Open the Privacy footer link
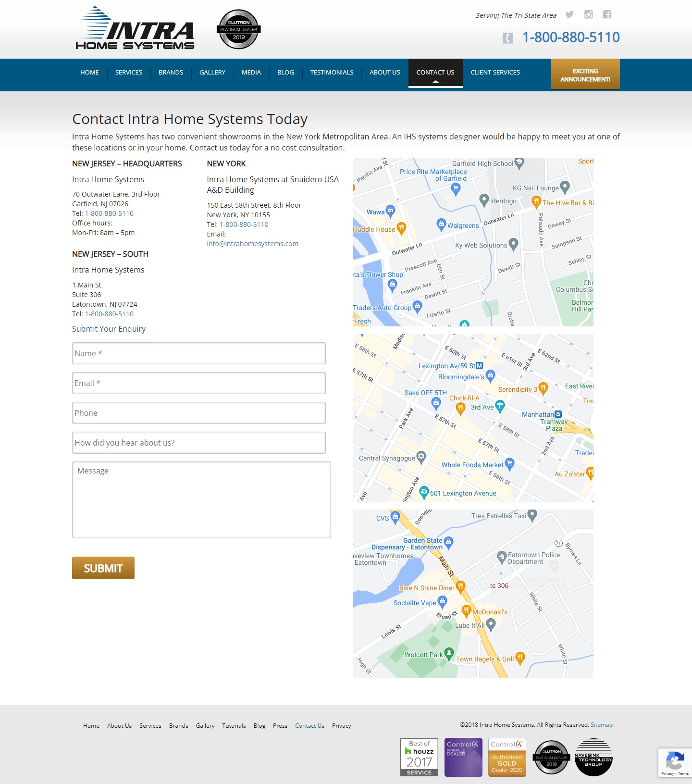The height and width of the screenshot is (784, 692). tap(342, 726)
